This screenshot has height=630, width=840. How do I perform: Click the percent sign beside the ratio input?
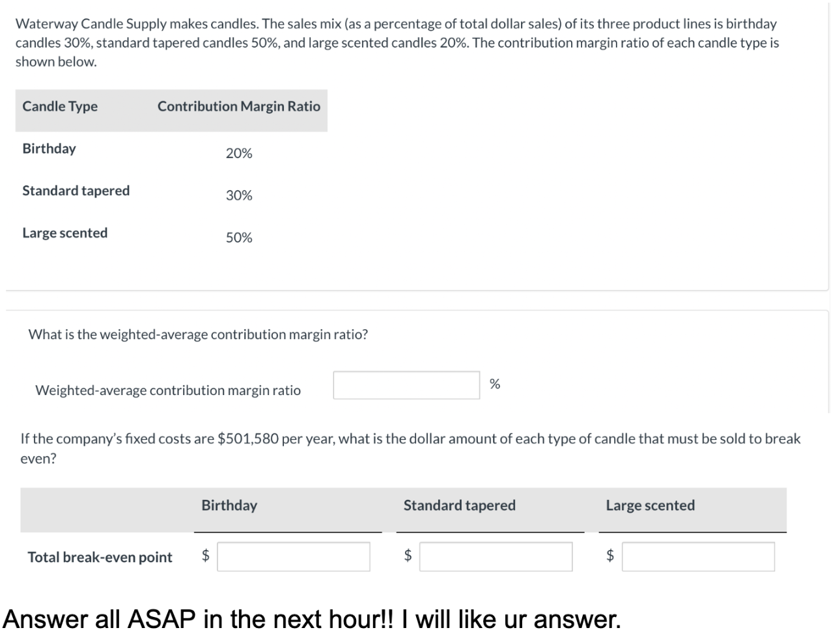[495, 384]
